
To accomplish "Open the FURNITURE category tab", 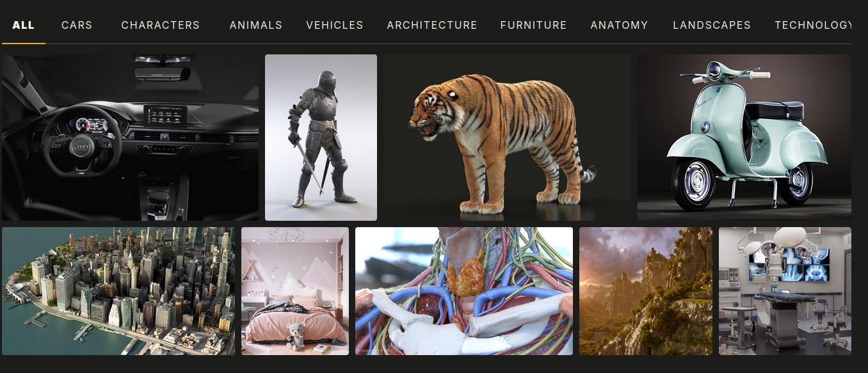I will 534,26.
